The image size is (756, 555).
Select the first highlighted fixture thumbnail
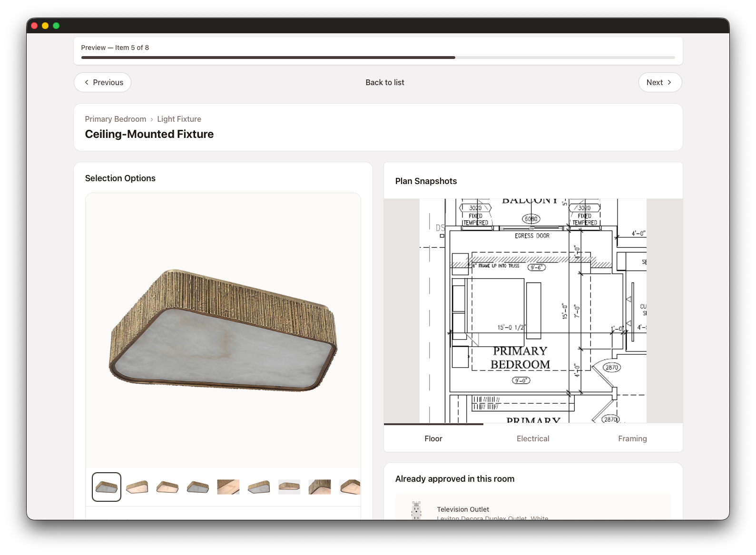[x=107, y=487]
